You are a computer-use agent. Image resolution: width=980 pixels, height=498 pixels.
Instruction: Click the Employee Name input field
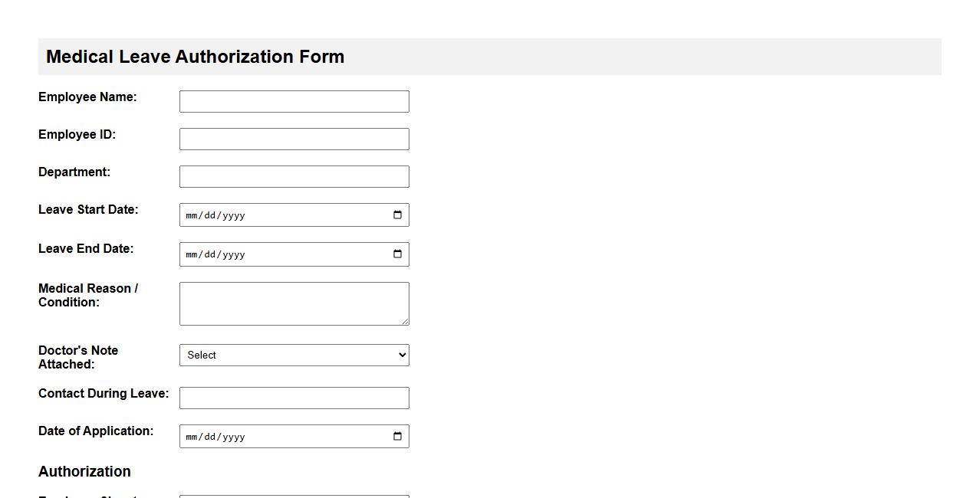pos(294,100)
